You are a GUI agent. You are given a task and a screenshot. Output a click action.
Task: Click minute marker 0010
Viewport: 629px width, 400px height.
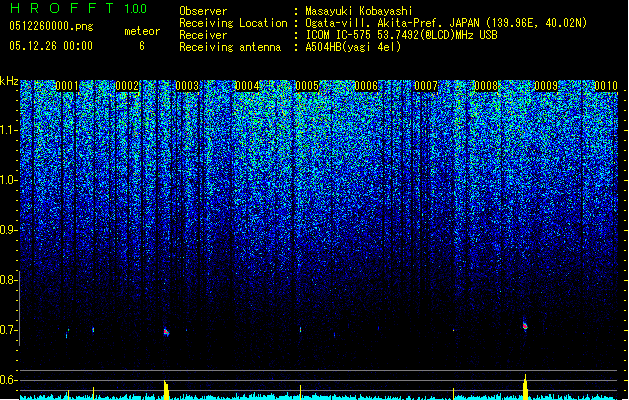coord(606,86)
